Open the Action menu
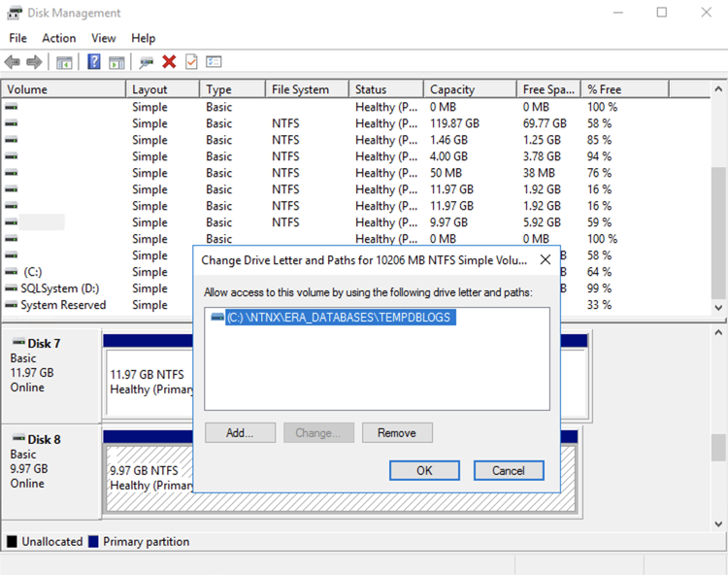This screenshot has width=728, height=575. pyautogui.click(x=59, y=38)
